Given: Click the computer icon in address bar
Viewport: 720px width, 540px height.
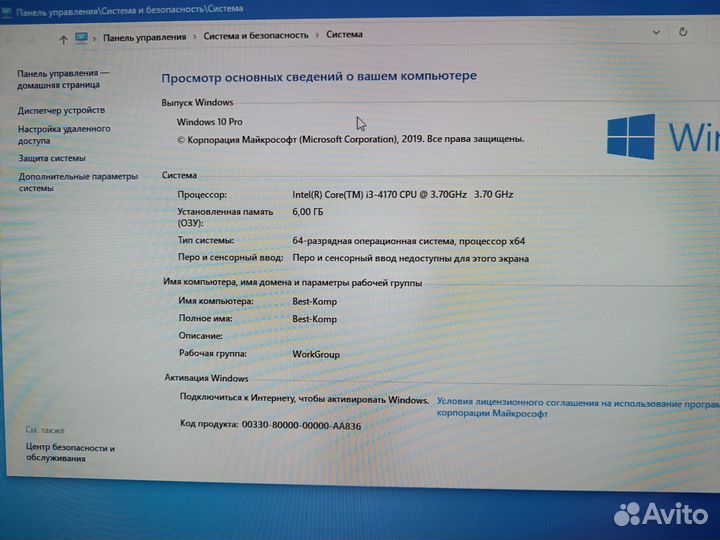Looking at the screenshot, I should [81, 38].
